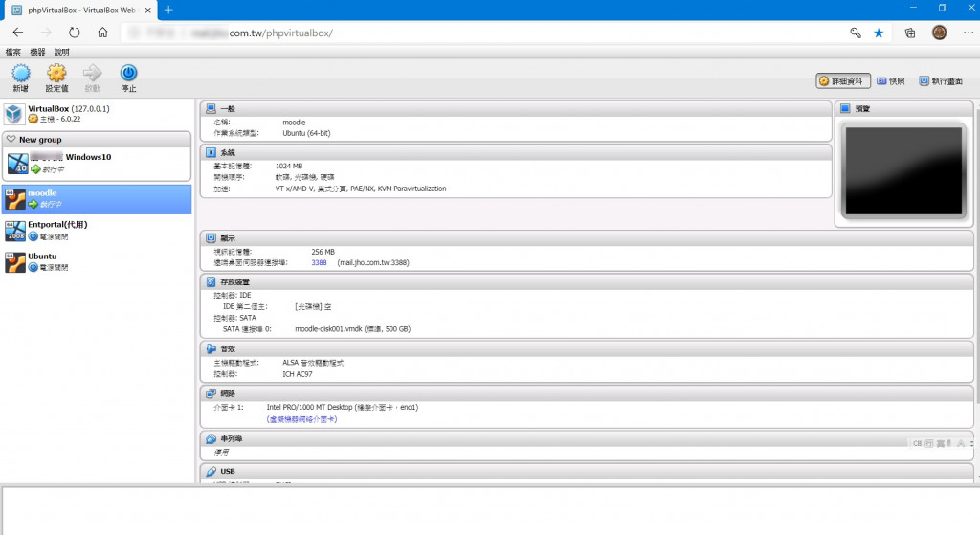Click the Ubuntu (64-bit) OS type value
The width and height of the screenshot is (980, 535).
[x=306, y=133]
